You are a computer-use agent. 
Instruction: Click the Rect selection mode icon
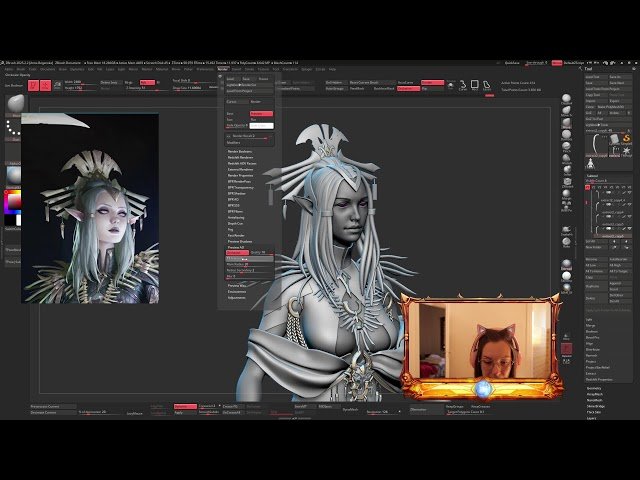[474, 85]
